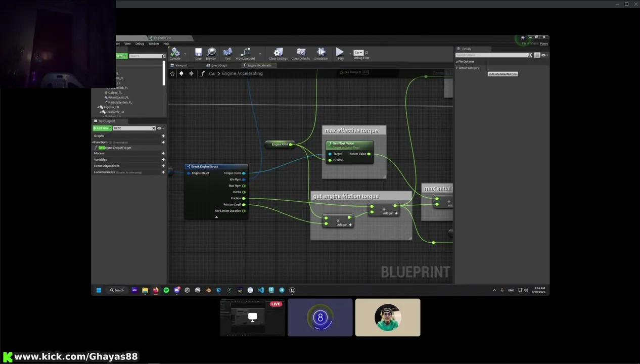The height and width of the screenshot is (364, 640).
Task: Select the get engine friction torque comment
Action: [346, 196]
